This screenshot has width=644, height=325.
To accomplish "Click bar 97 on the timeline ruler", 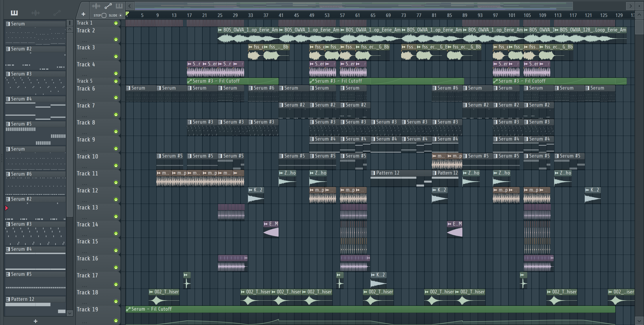I will pyautogui.click(x=495, y=15).
